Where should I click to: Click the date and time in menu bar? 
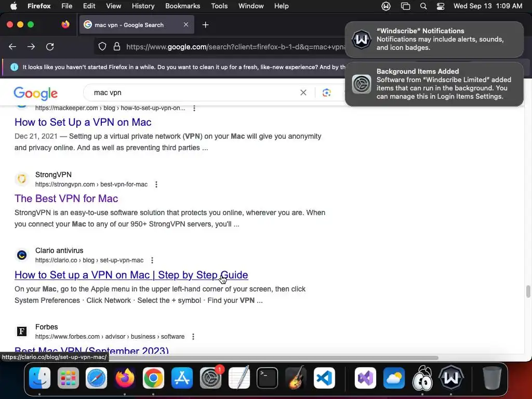pyautogui.click(x=487, y=6)
